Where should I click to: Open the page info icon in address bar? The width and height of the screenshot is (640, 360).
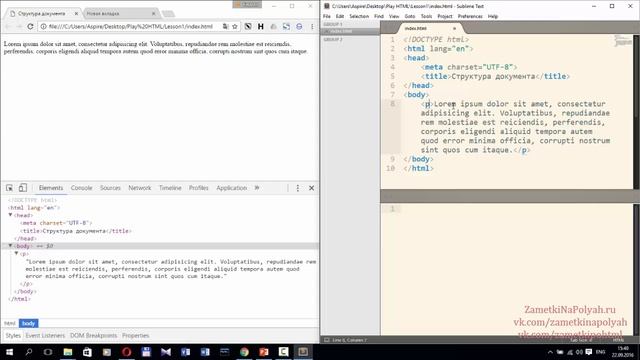[x=43, y=27]
